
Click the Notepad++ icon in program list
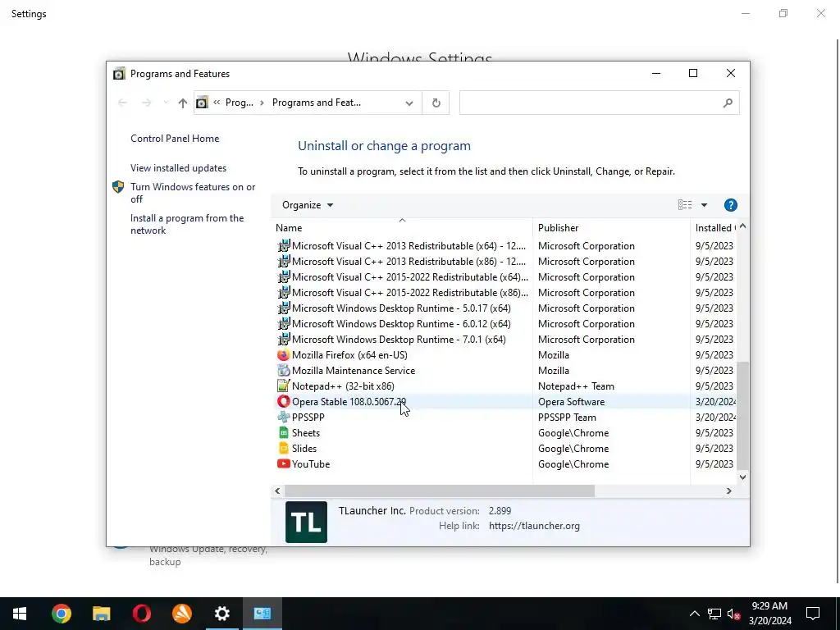(283, 386)
